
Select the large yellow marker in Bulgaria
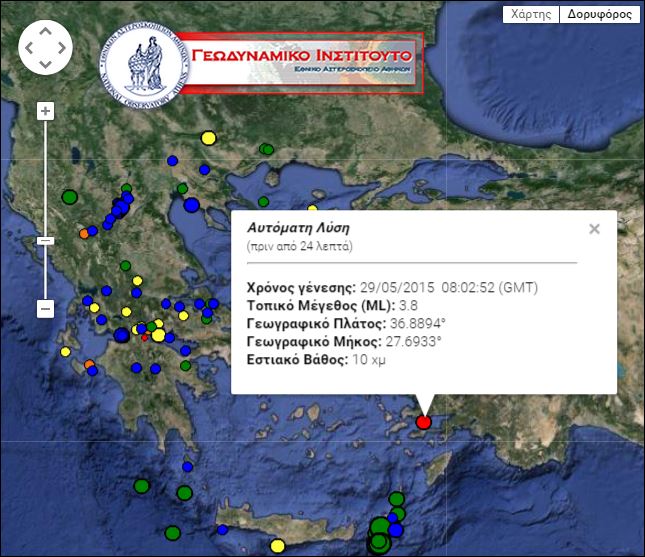pos(209,138)
